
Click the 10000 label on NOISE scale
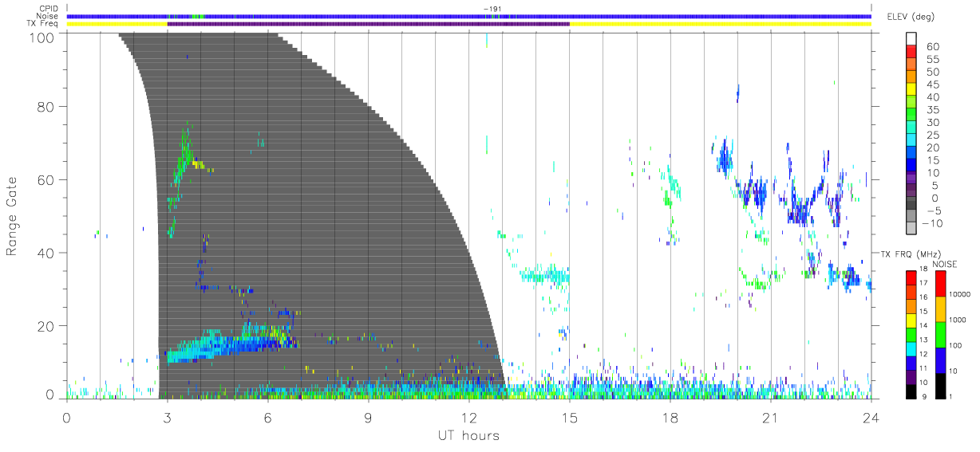pos(959,295)
